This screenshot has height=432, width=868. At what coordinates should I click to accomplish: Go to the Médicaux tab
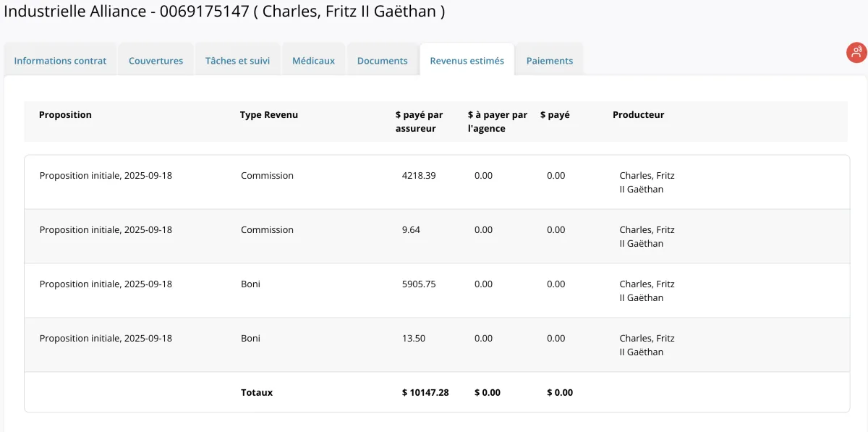coord(313,61)
